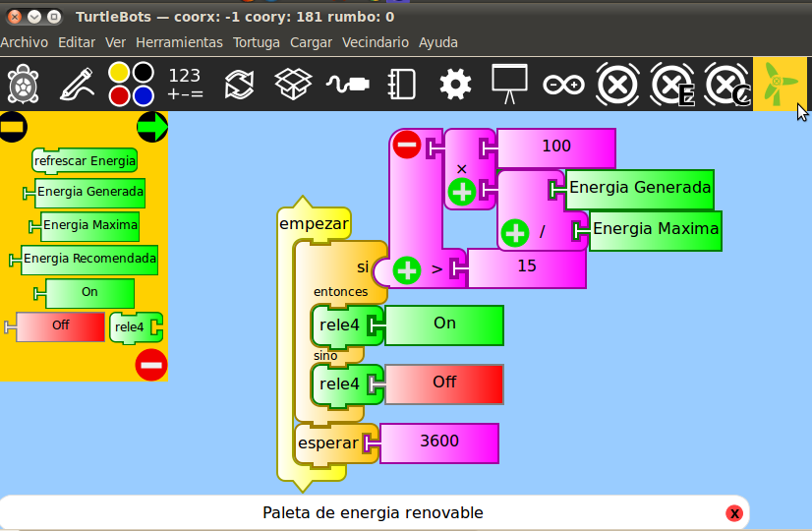Open the Arduino infinity palette
Image resolution: width=812 pixels, height=531 pixels.
pos(563,84)
